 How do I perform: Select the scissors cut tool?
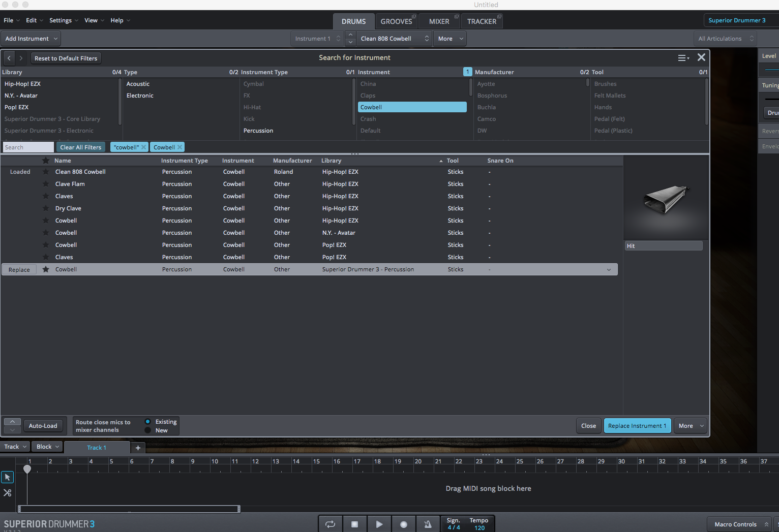point(8,493)
